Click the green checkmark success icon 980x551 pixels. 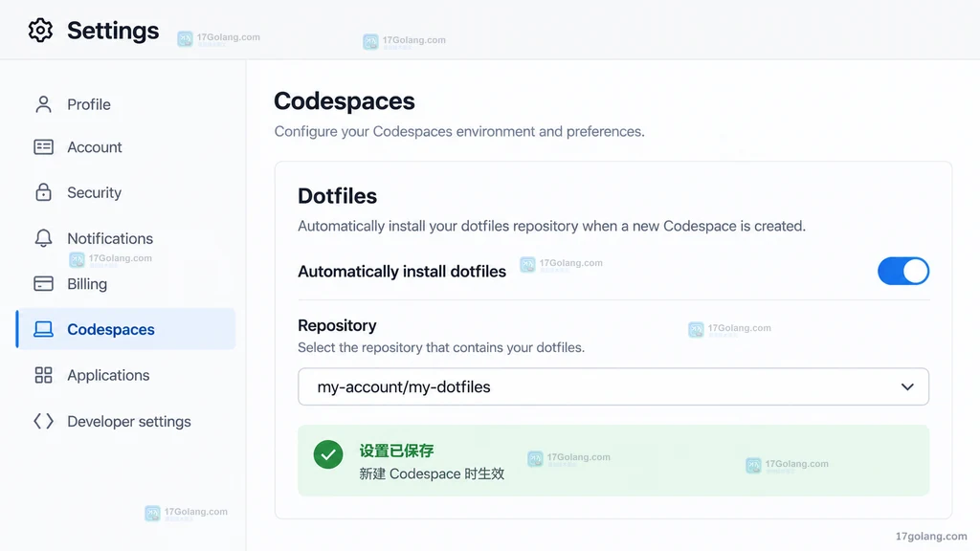coord(328,454)
